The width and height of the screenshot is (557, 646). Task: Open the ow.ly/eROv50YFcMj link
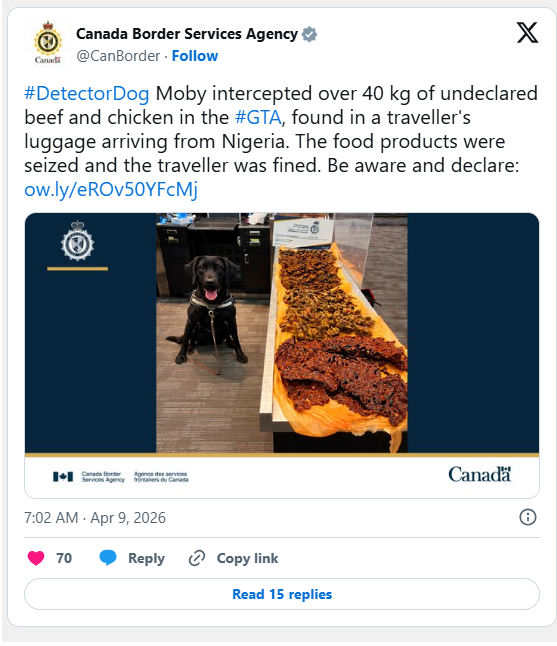(111, 190)
